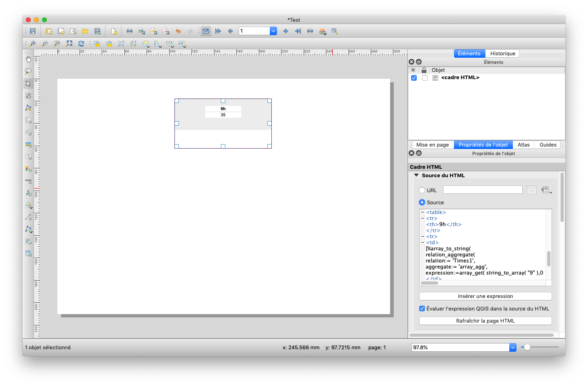This screenshot has width=588, height=386.
Task: Zoom to full layout extent
Action: pyautogui.click(x=69, y=44)
